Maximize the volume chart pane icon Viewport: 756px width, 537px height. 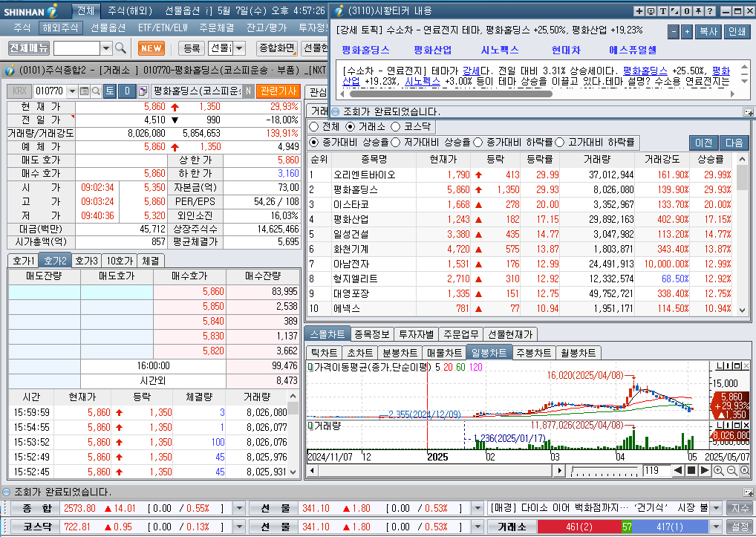[737, 426]
